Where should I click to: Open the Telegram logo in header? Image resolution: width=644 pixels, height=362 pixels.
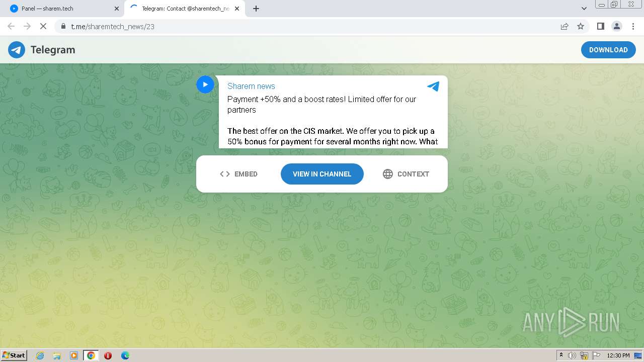42,50
